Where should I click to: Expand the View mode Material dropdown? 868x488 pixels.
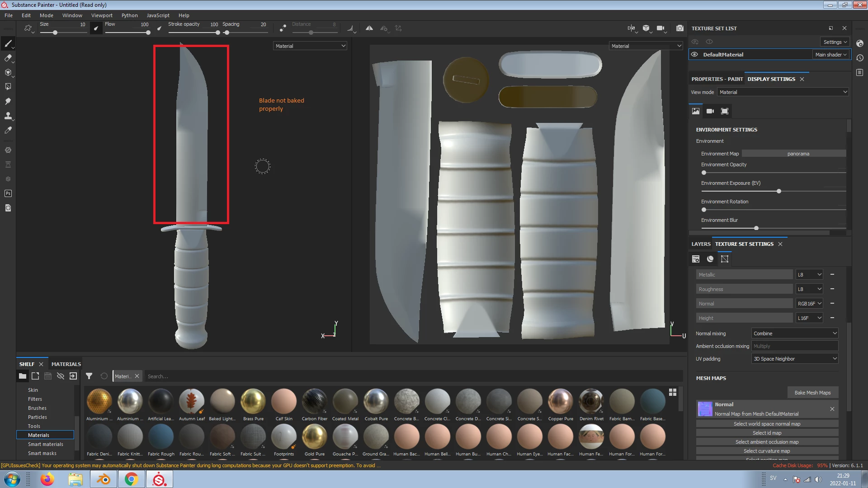(x=783, y=92)
